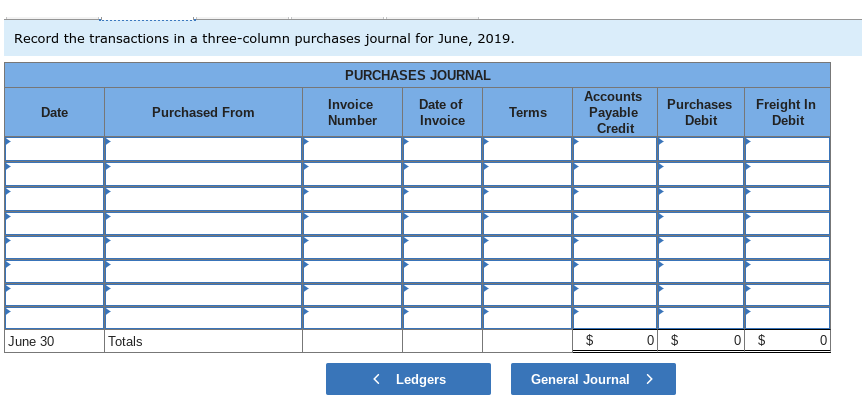Click the Date of Invoice column header
The image size is (862, 411).
click(443, 112)
